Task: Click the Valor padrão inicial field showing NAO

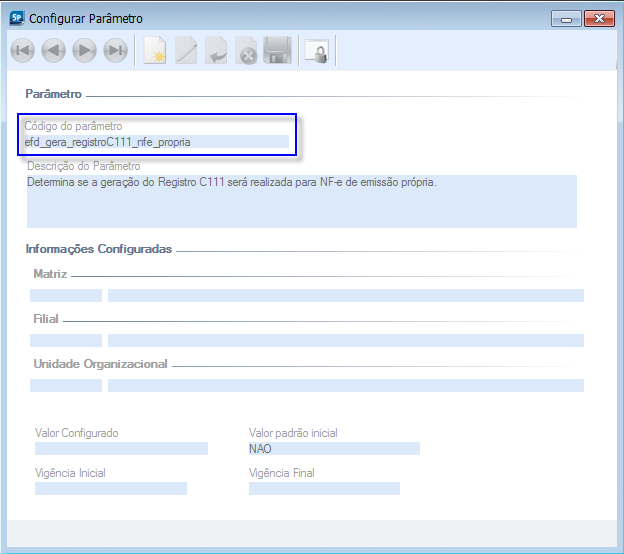Action: pos(334,448)
